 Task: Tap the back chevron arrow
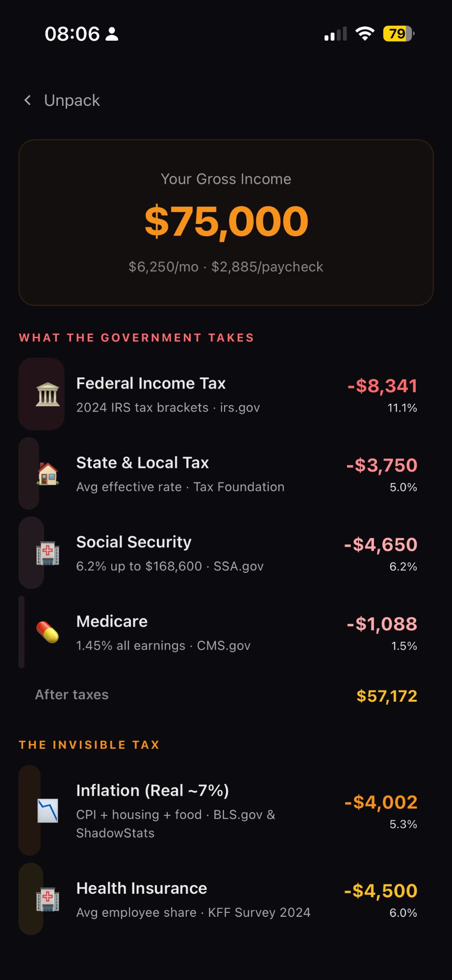tap(27, 100)
